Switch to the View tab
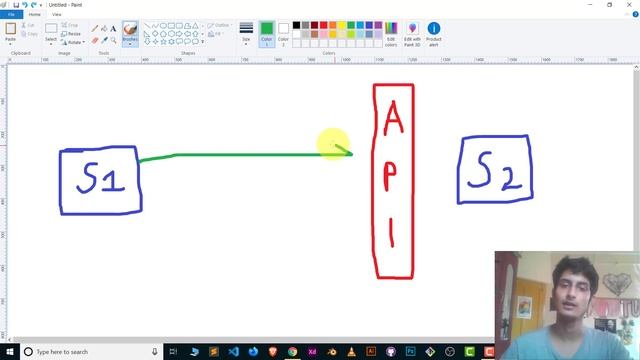Viewport: 640px width, 360px height. coord(57,15)
